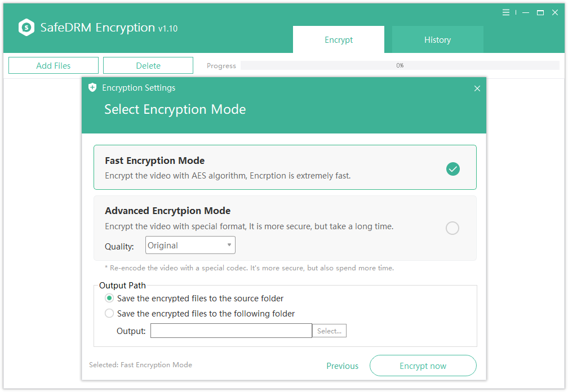Click the Encrypt now button
The image size is (568, 392).
[423, 366]
